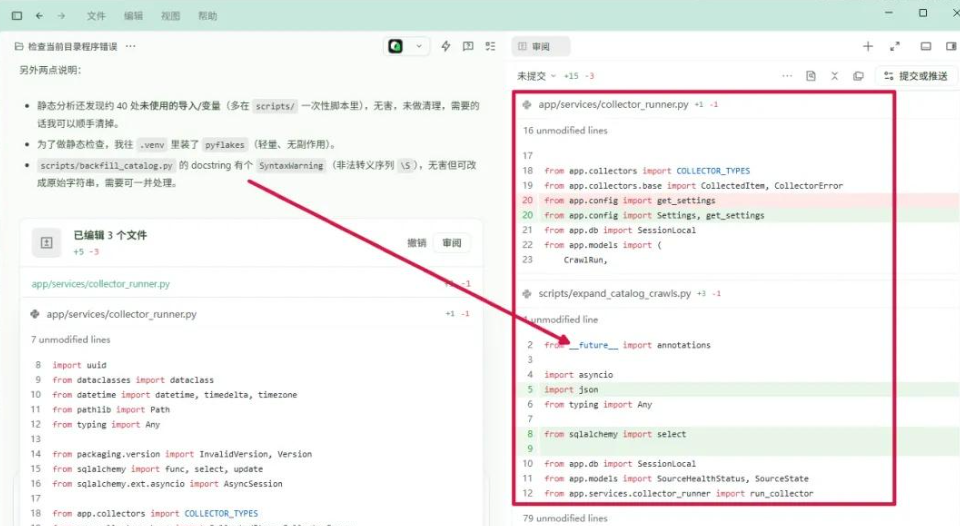
Task: Toggle the right side panel icon
Action: tap(951, 46)
